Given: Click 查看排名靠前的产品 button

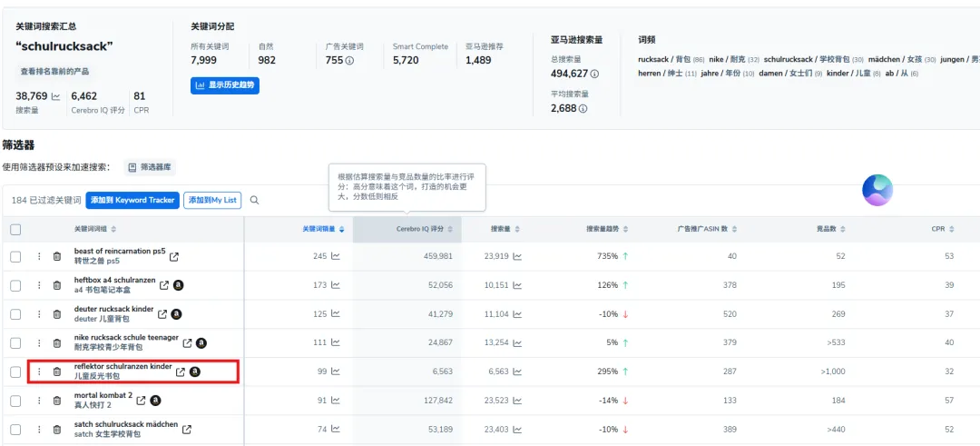Looking at the screenshot, I should [54, 72].
